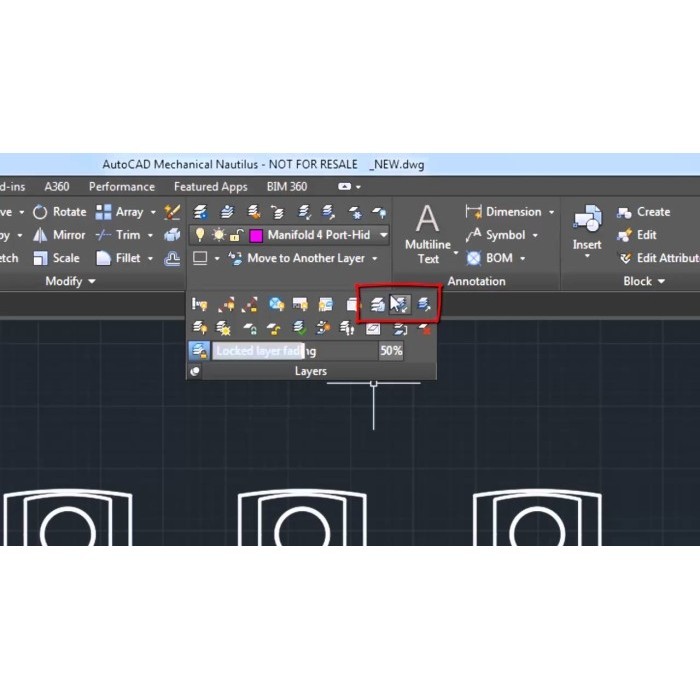The image size is (700, 700).
Task: Click the Dimension button
Action: pyautogui.click(x=503, y=212)
